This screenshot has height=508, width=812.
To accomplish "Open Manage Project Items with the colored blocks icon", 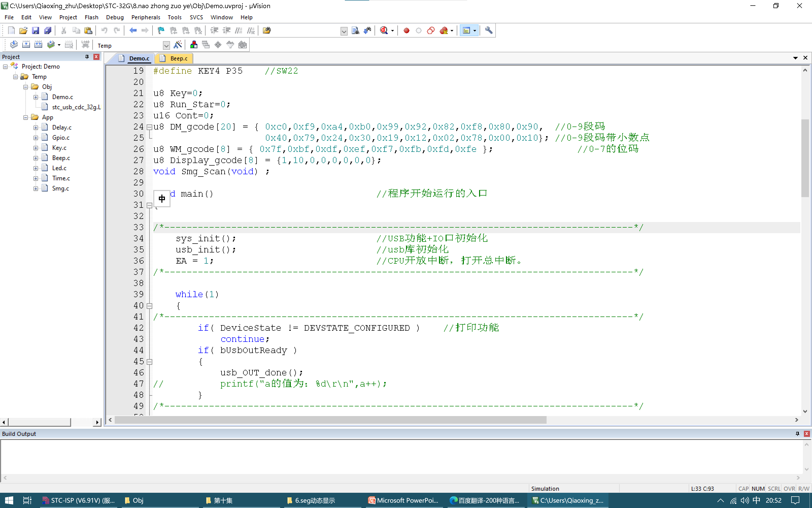I will point(194,45).
